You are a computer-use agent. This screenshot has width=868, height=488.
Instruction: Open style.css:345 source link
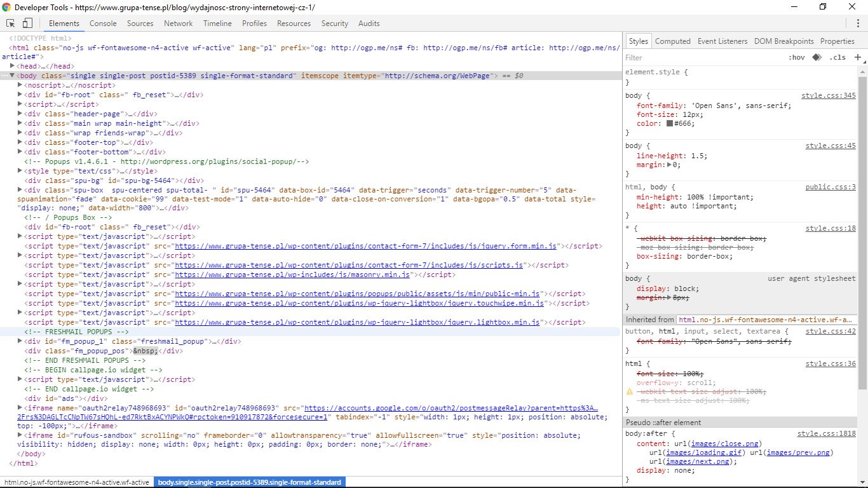click(x=829, y=96)
